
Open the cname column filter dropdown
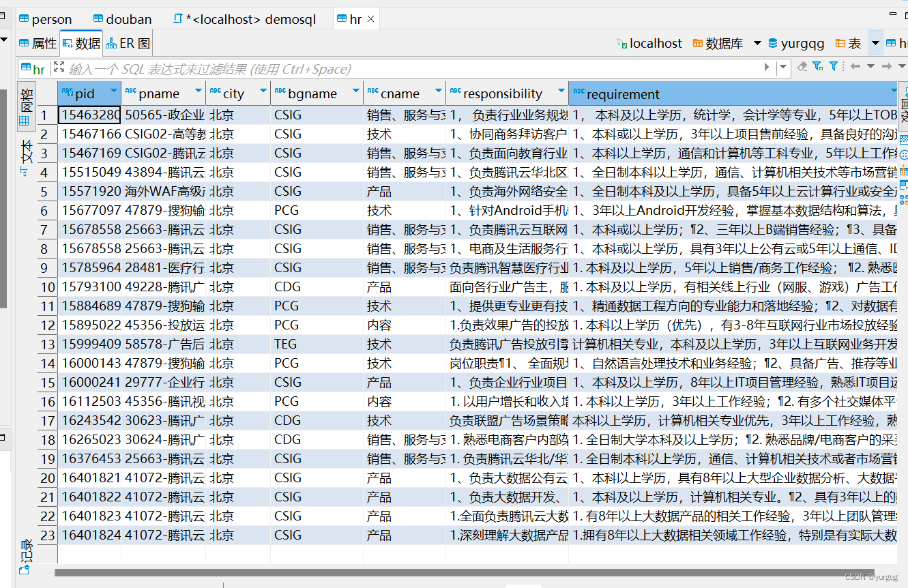pos(438,91)
